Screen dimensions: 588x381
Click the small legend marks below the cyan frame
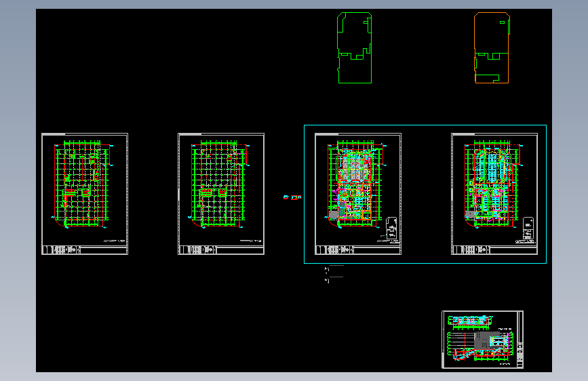334,274
